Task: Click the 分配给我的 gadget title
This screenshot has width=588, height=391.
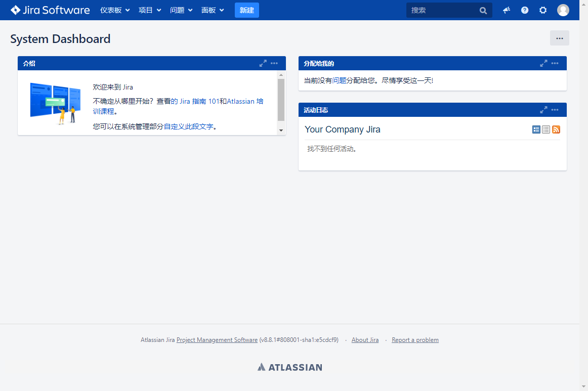Action: coord(319,63)
